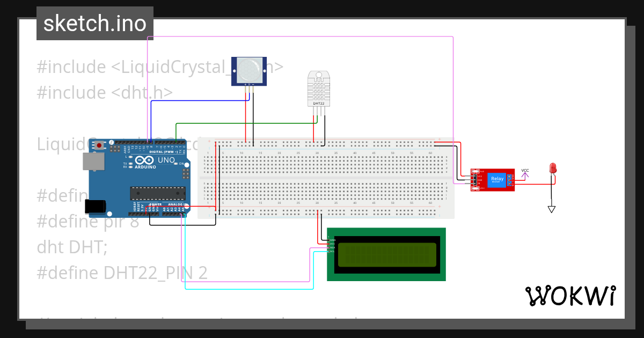Screen dimensions: 644x338
Task: Select the Arduino barrel power jack
Action: point(94,207)
